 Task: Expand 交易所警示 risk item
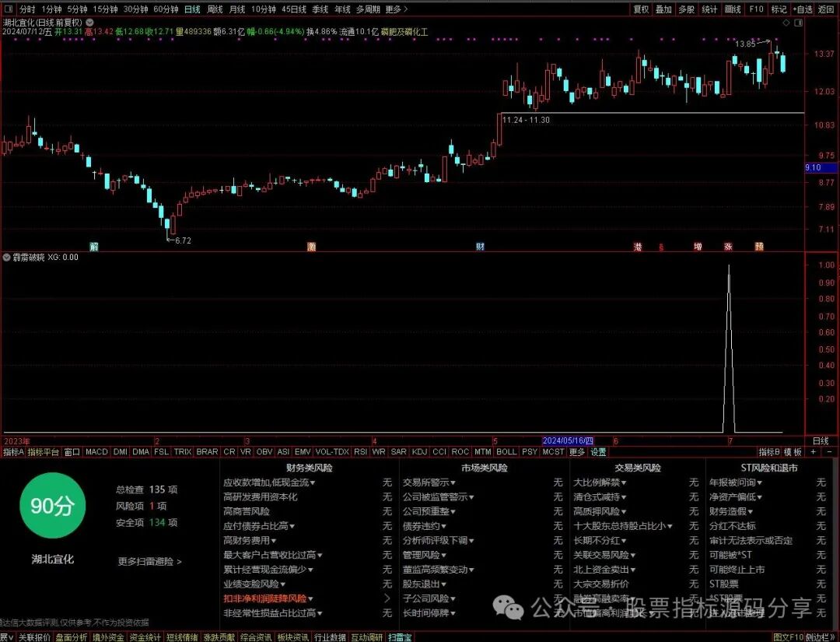click(x=429, y=482)
